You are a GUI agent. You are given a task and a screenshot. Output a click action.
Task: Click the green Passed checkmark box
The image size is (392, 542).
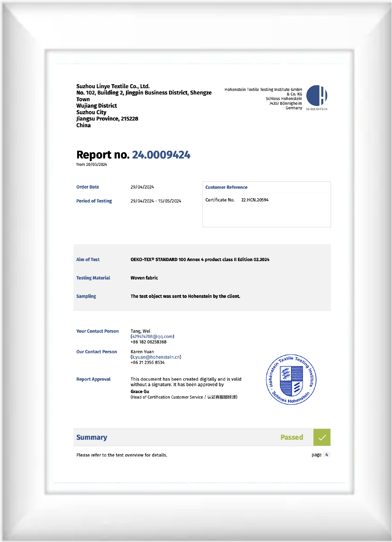tap(322, 437)
